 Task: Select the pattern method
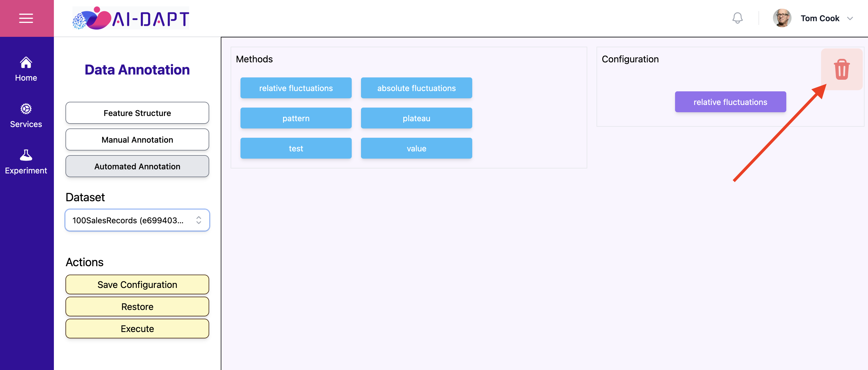tap(296, 118)
